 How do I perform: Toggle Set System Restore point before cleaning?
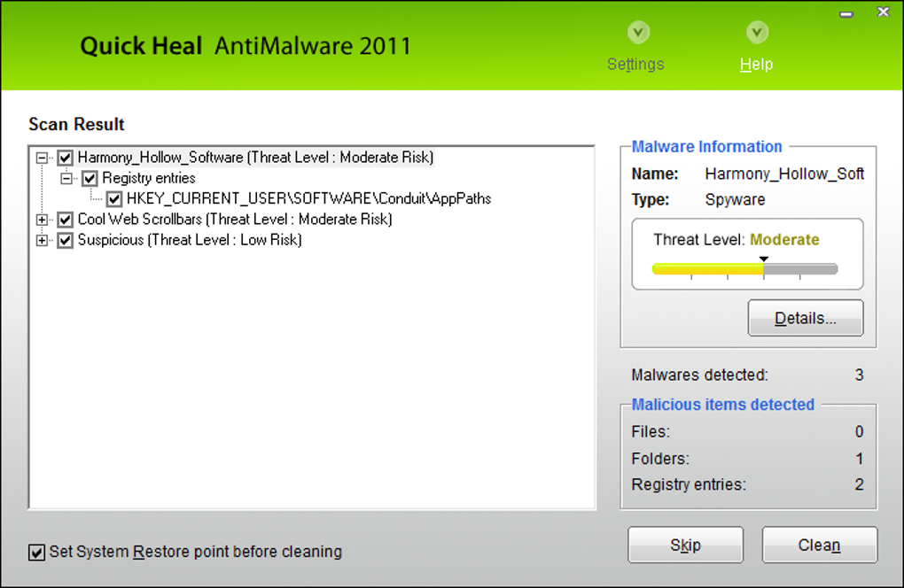pyautogui.click(x=36, y=553)
